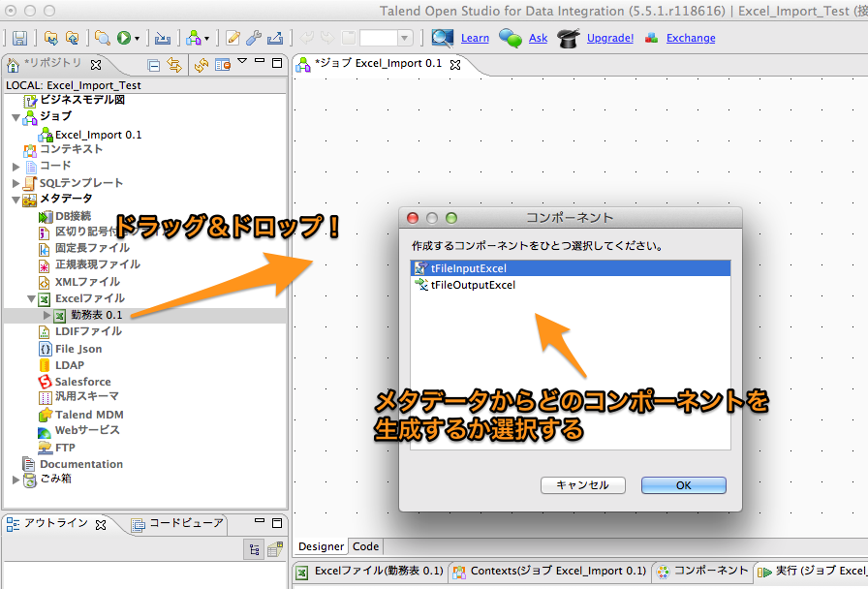Click the link-with-editor arrows icon

[174, 65]
